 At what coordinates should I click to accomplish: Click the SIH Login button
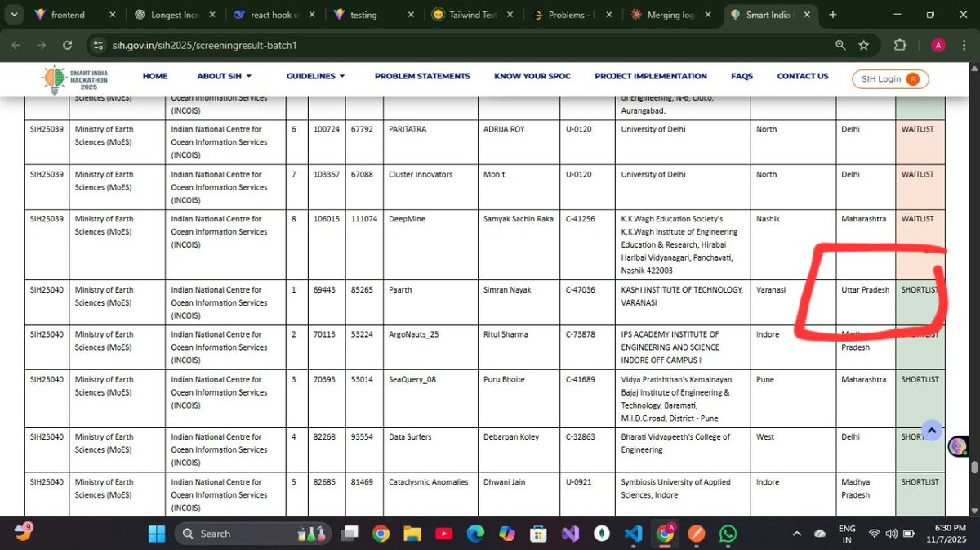[889, 79]
